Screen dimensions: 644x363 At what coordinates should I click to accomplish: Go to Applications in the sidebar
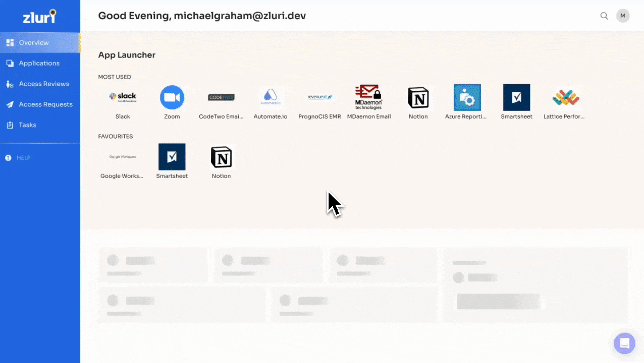pyautogui.click(x=40, y=64)
